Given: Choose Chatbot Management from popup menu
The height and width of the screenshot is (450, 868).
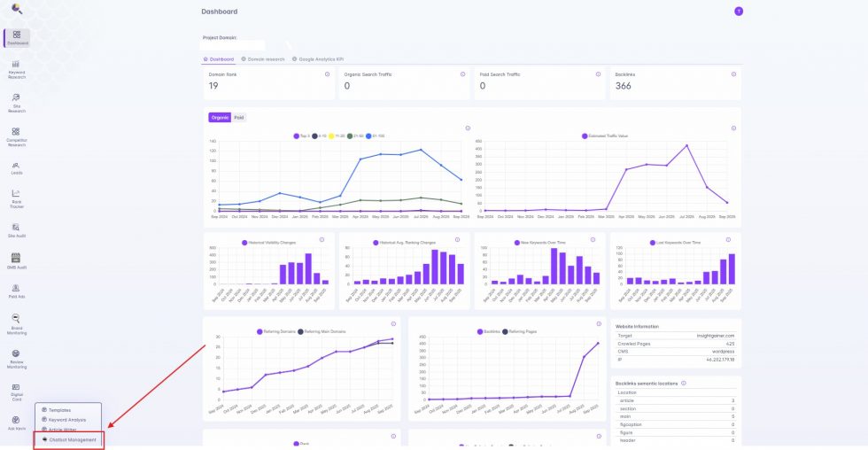Looking at the screenshot, I should [x=69, y=439].
